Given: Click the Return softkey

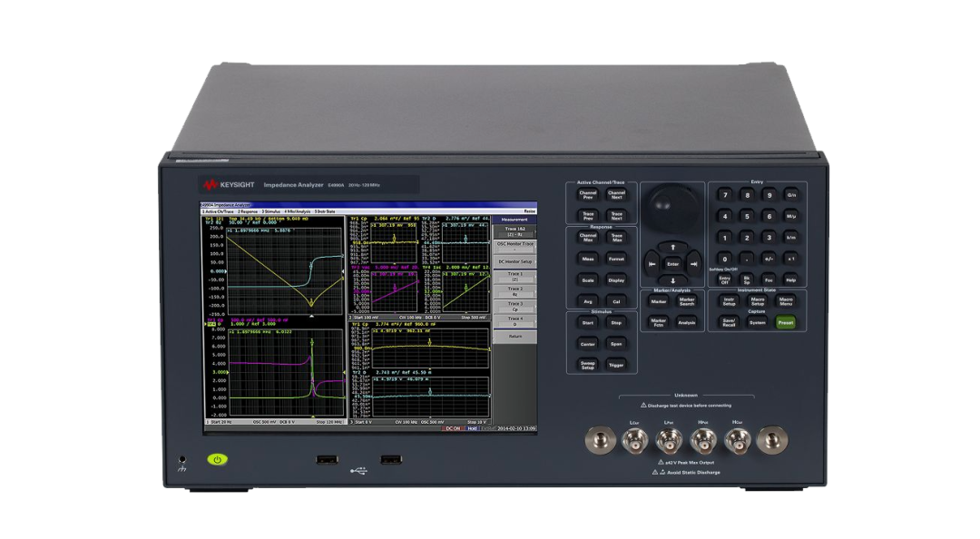Looking at the screenshot, I should pyautogui.click(x=514, y=336).
